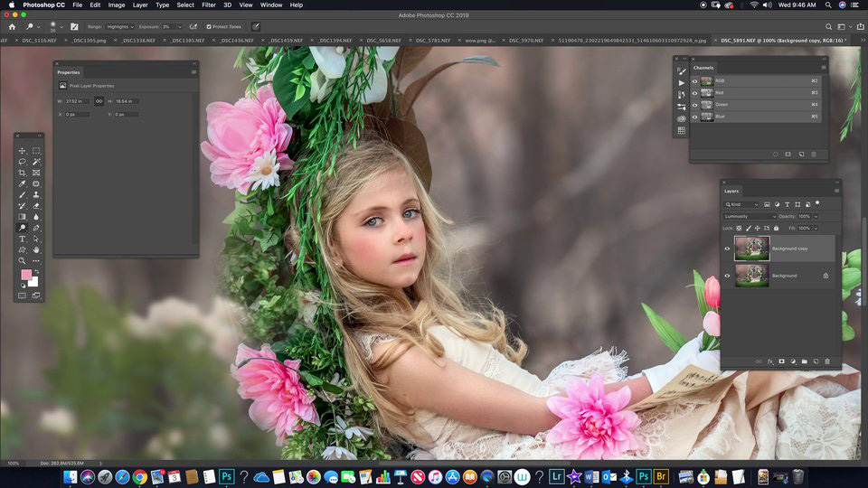The width and height of the screenshot is (868, 488).
Task: Toggle link between width and height
Action: 99,101
